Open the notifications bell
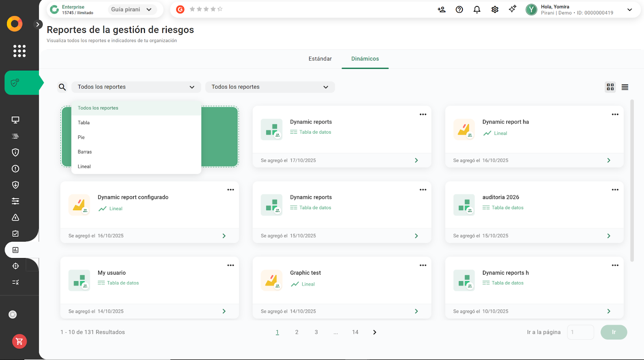 pos(477,10)
